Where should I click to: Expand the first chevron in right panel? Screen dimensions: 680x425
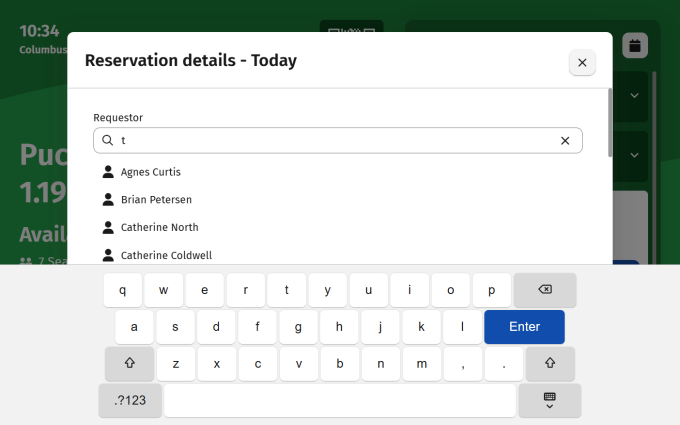click(634, 96)
